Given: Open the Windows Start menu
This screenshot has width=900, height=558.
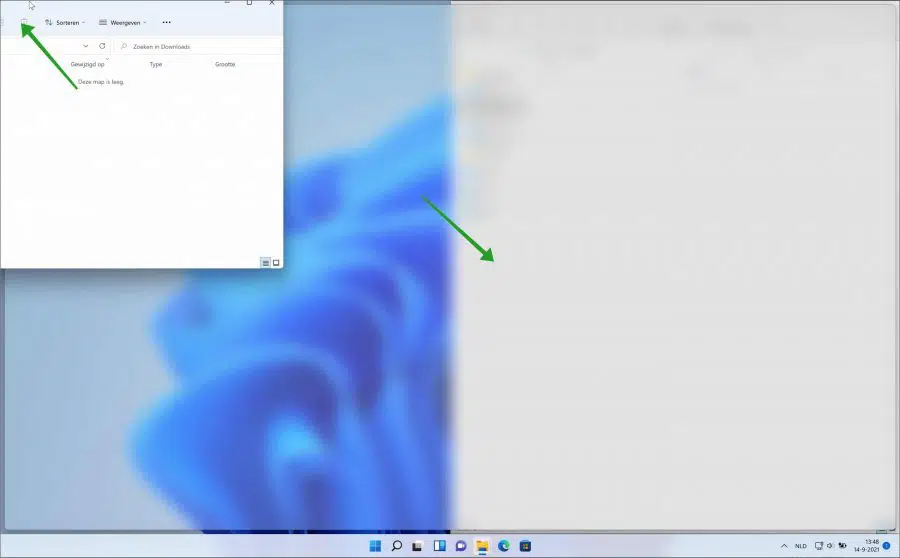Looking at the screenshot, I should (375, 546).
